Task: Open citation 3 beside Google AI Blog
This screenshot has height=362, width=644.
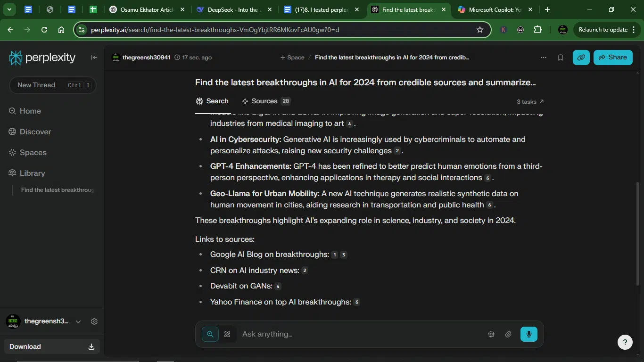Action: tap(344, 255)
